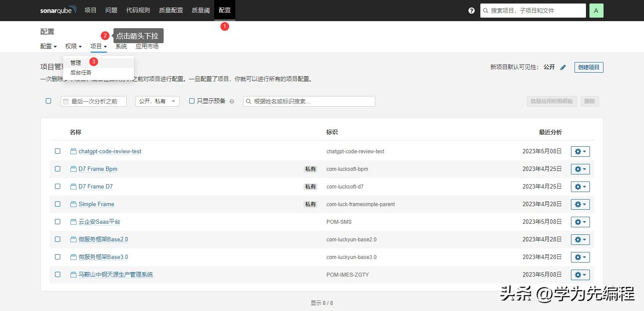The width and height of the screenshot is (644, 311).
Task: Click the 创建项目 button
Action: pyautogui.click(x=588, y=67)
